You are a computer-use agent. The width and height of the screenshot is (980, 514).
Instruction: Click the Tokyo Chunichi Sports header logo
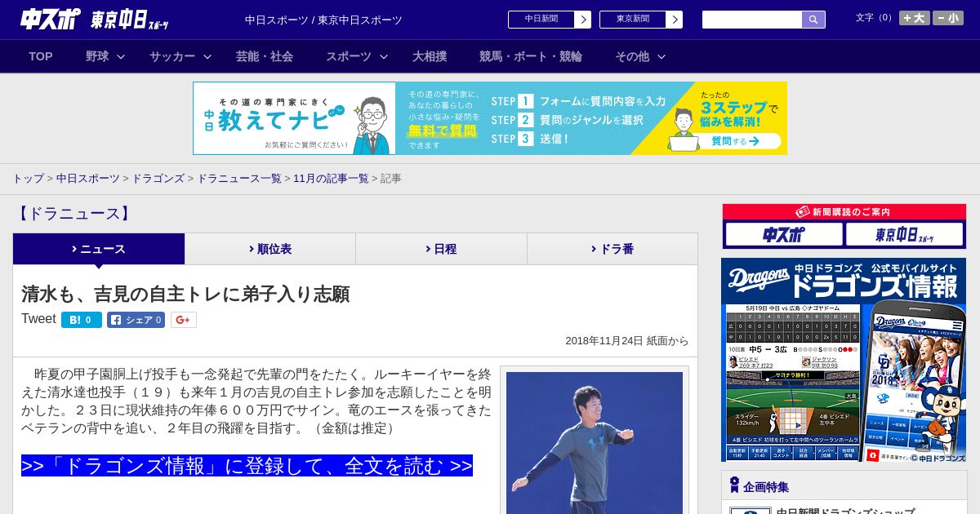pyautogui.click(x=130, y=20)
